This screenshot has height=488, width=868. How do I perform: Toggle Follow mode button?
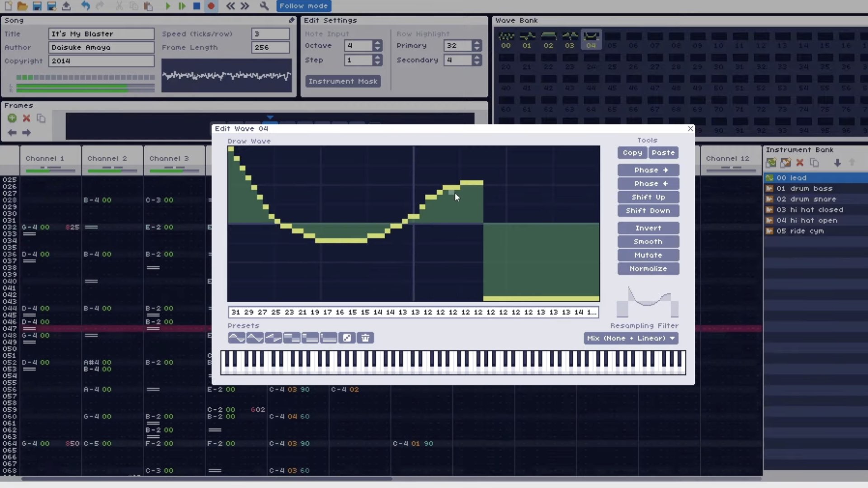pos(303,6)
